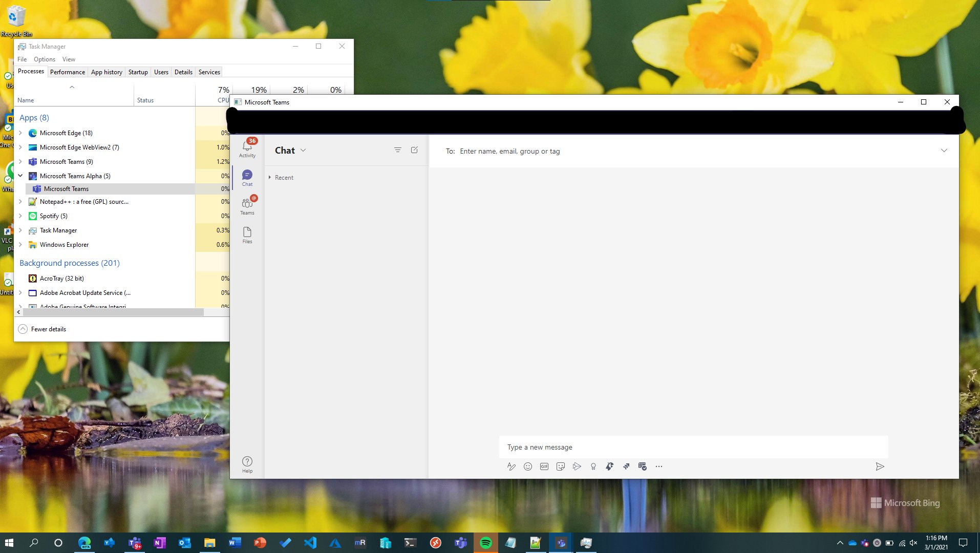
Task: Click the Task Manager horizontal scrollbar
Action: 113,312
